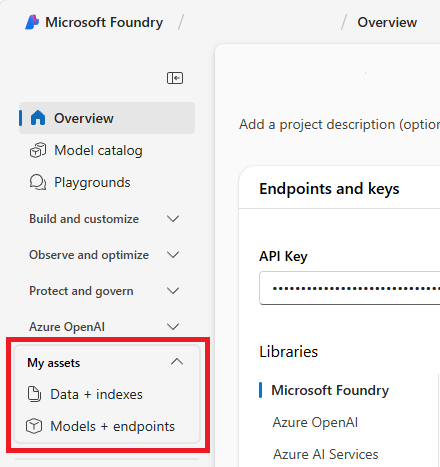Click the Protect and govern label
The image size is (440, 467).
click(81, 291)
